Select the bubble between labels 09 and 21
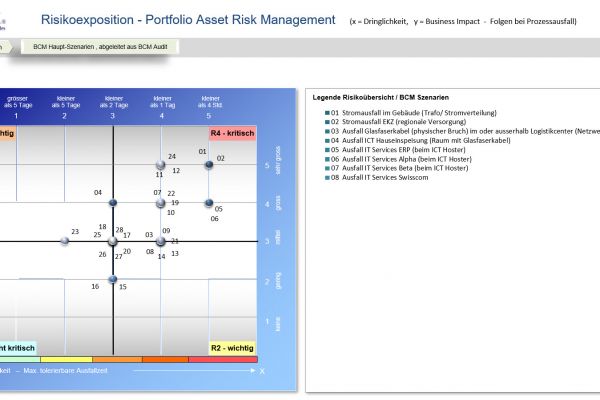The width and height of the screenshot is (600, 400). pyautogui.click(x=161, y=241)
